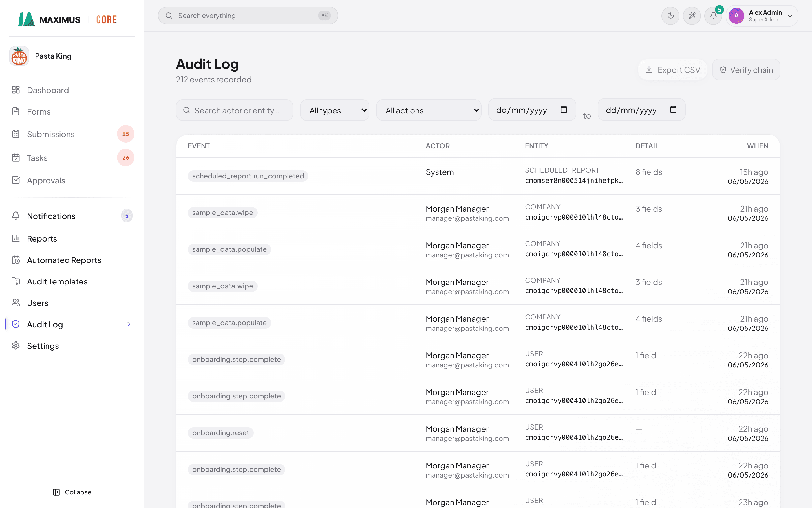The image size is (812, 508).
Task: Click the Notifications badge showing 5
Action: coord(127,216)
